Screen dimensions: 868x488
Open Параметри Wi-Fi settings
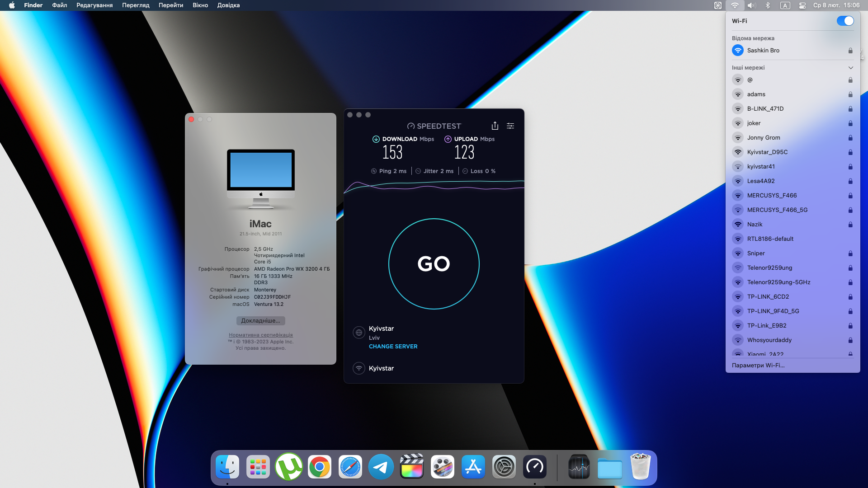[758, 366]
